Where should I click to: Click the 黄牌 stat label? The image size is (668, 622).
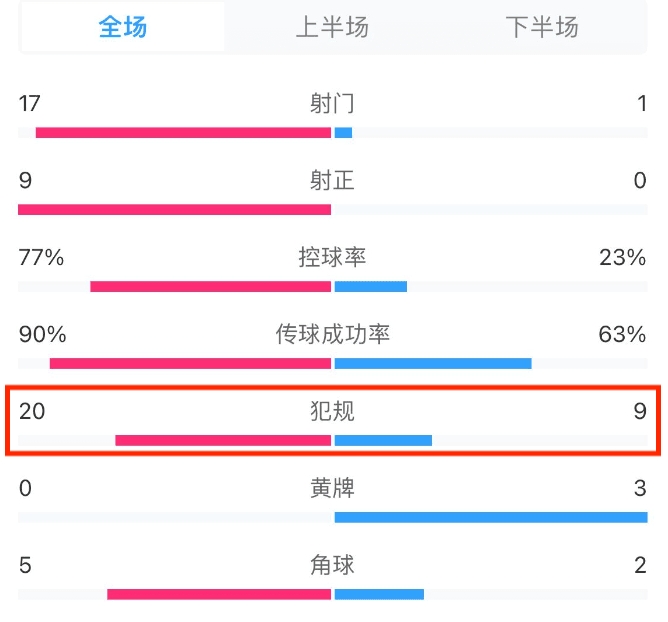tap(332, 488)
